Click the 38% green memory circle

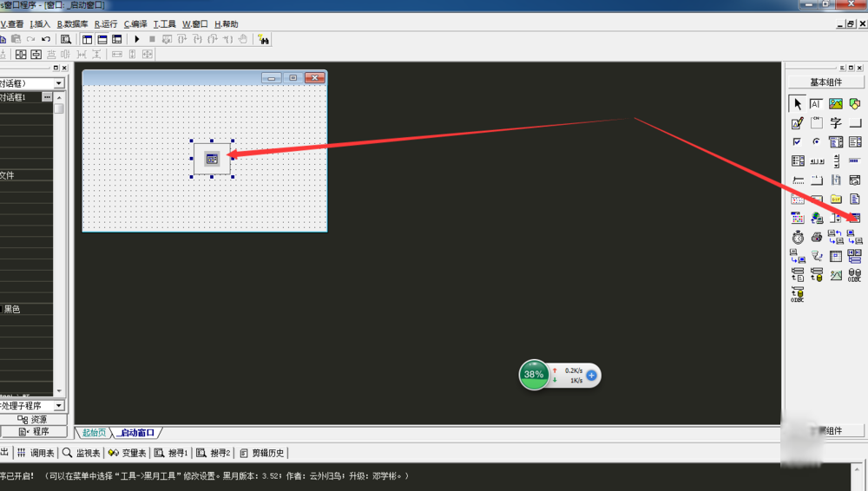point(534,374)
